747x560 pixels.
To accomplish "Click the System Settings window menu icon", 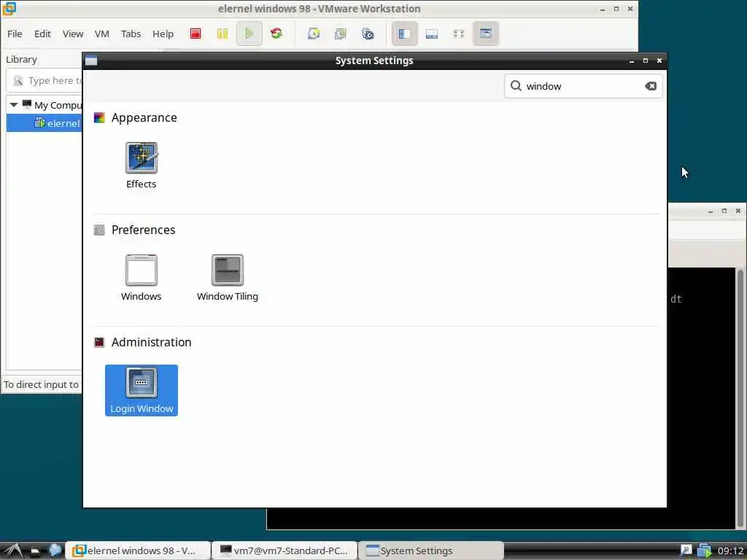I will pos(91,61).
